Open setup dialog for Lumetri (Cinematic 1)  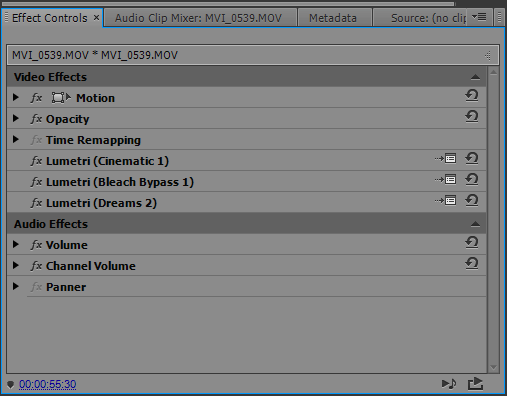coord(445,159)
